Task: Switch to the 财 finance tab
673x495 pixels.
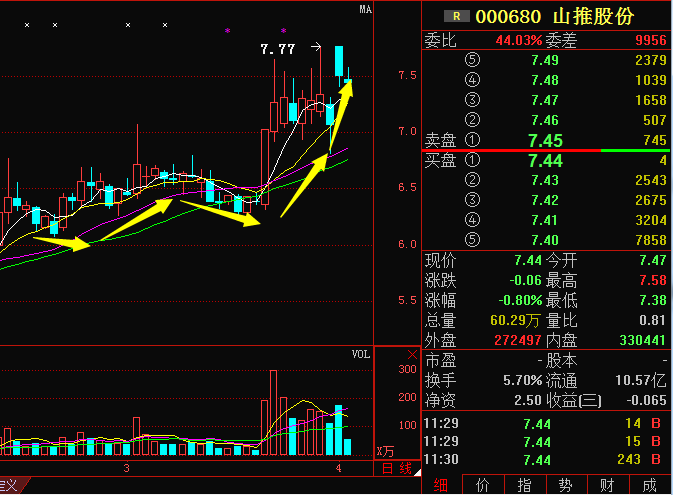Action: pos(607,485)
